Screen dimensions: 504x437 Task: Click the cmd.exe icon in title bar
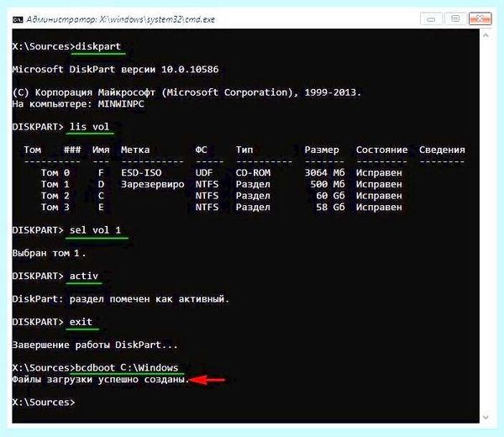pos(18,20)
